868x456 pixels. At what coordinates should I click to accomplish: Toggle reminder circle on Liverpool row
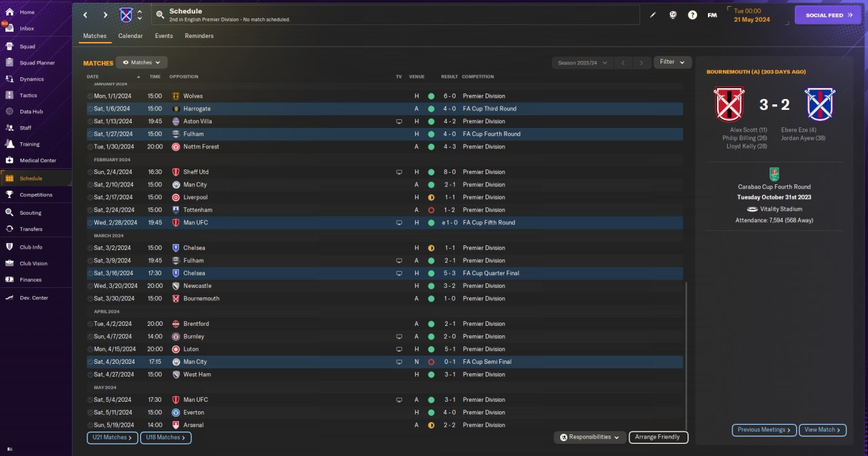coord(90,197)
